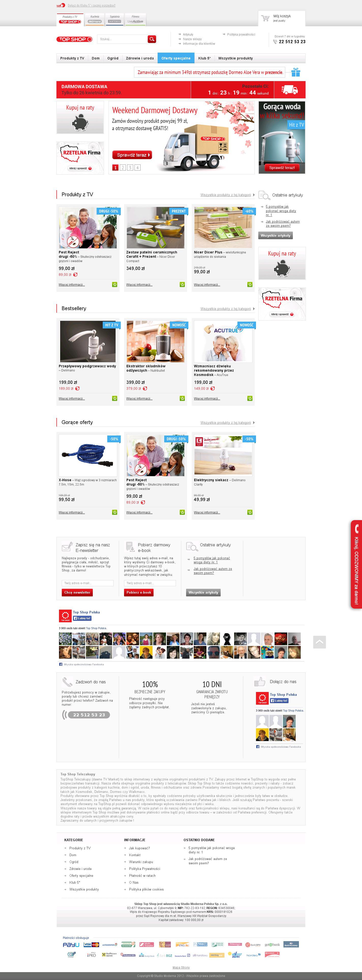Open the Pest Reject product thumbnail
The width and height of the screenshot is (362, 980).
(x=88, y=228)
